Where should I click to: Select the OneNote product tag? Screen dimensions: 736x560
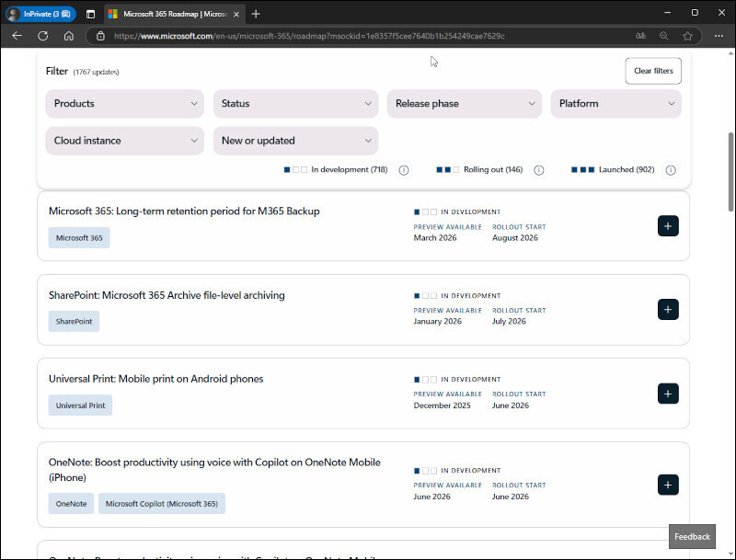coord(71,504)
